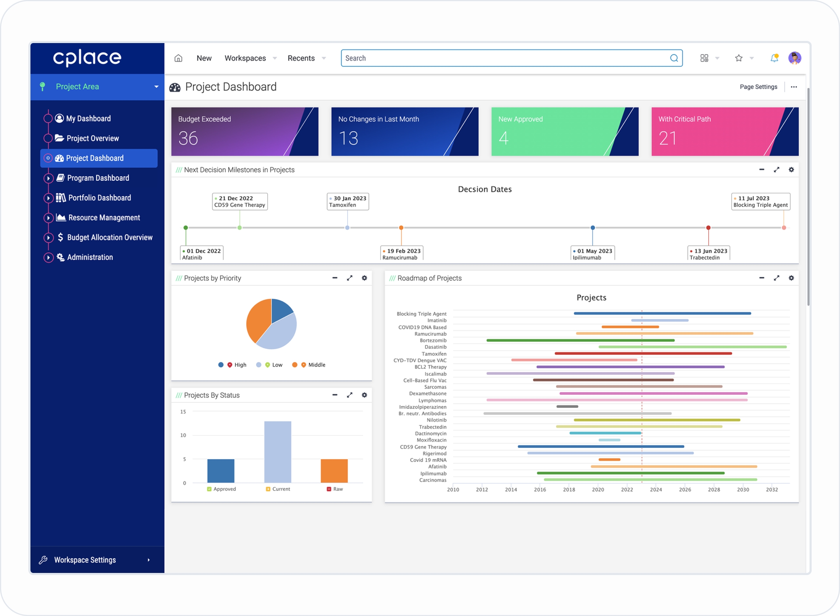This screenshot has width=840, height=616.
Task: Open settings gear of Roadmap of Projects
Action: (791, 278)
